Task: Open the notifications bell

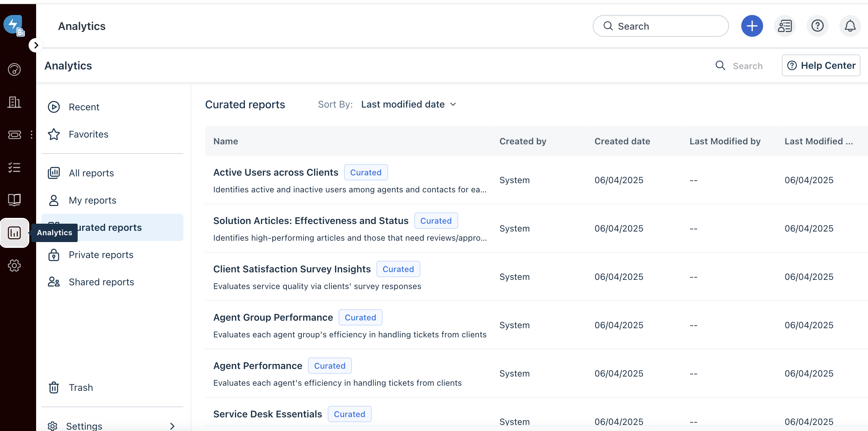Action: [850, 26]
